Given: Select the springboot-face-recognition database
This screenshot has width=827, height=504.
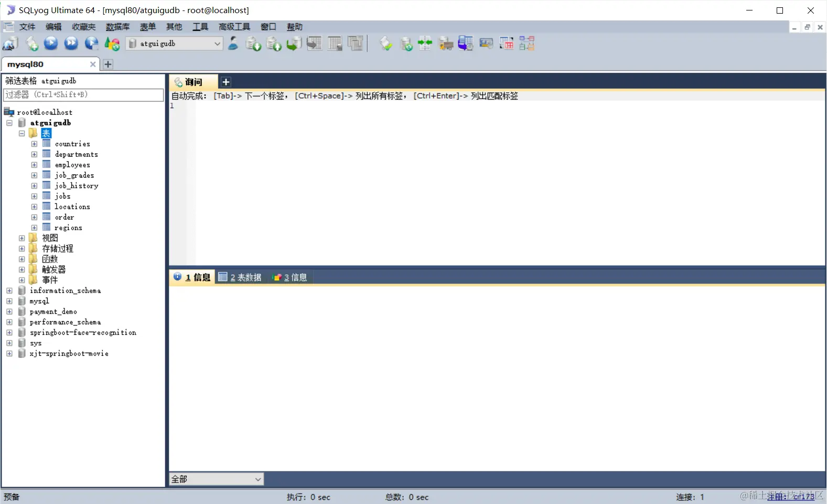Looking at the screenshot, I should tap(83, 332).
